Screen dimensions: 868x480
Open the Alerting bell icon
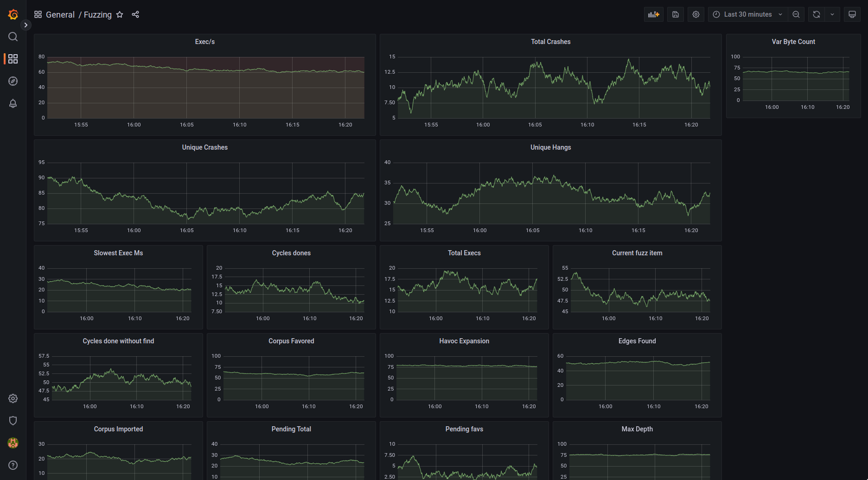pos(13,103)
